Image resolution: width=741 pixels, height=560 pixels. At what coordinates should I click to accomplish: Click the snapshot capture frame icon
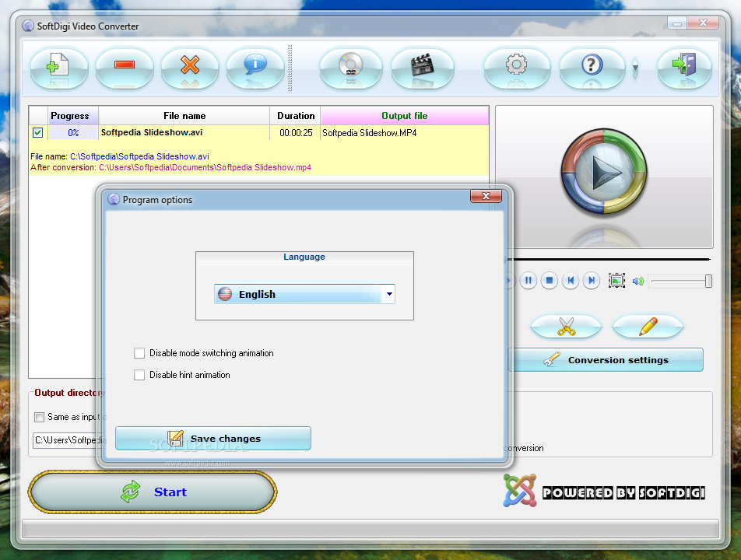[616, 281]
